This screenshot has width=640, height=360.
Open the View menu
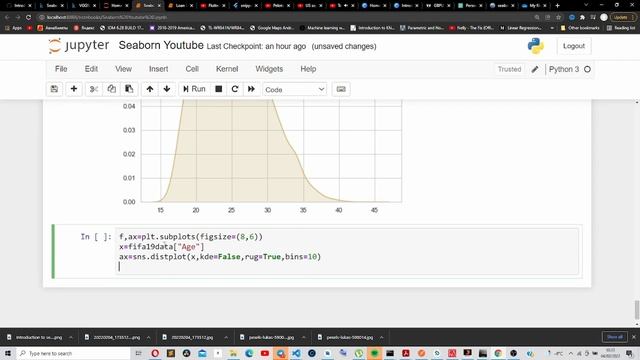tap(123, 69)
